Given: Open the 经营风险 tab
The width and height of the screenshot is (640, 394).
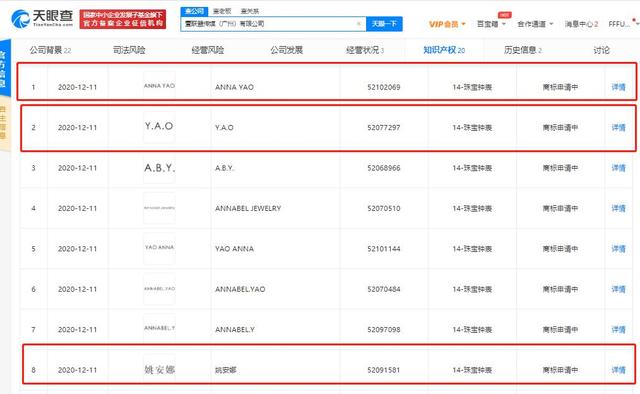Looking at the screenshot, I should 208,50.
